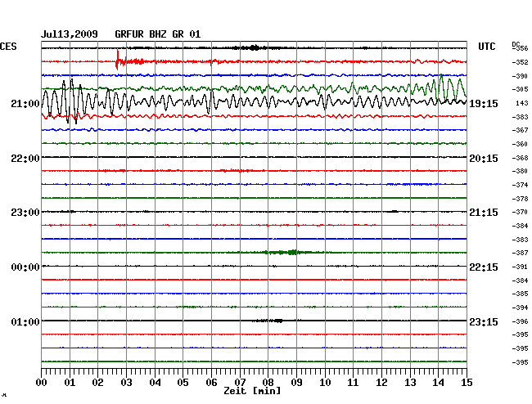Select the DC offset value -352
The width and height of the screenshot is (532, 404).
click(x=520, y=62)
